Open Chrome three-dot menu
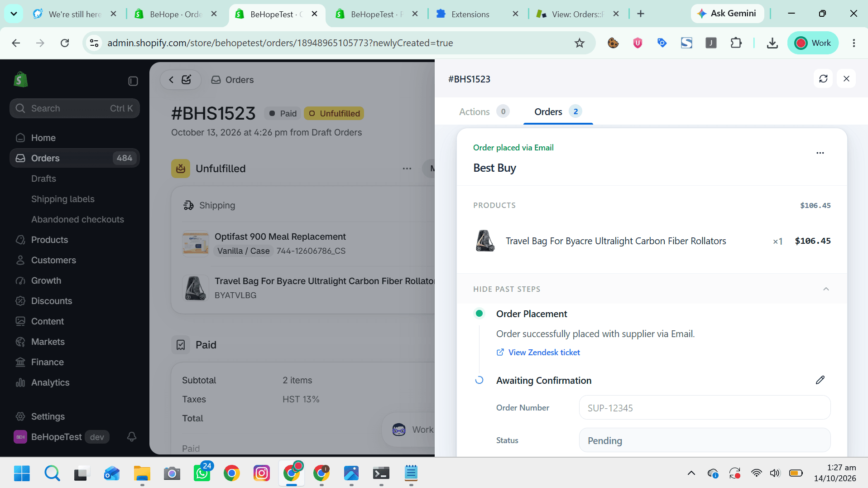 tap(854, 43)
